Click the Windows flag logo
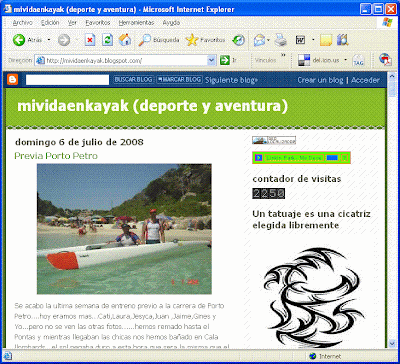 (387, 23)
